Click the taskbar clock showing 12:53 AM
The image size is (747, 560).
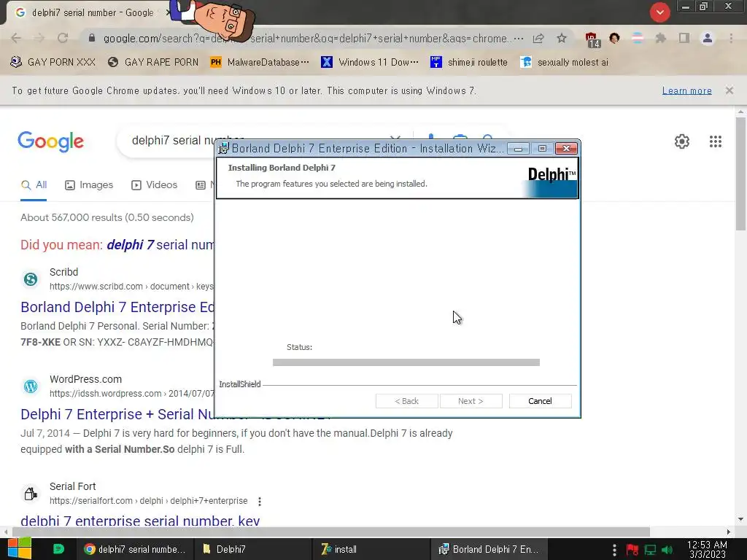pos(706,549)
